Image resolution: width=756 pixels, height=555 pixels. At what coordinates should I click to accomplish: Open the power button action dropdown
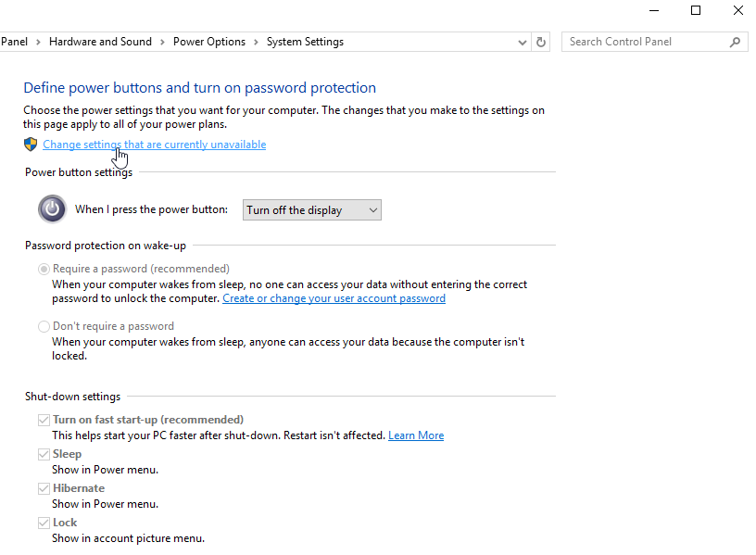click(x=311, y=210)
